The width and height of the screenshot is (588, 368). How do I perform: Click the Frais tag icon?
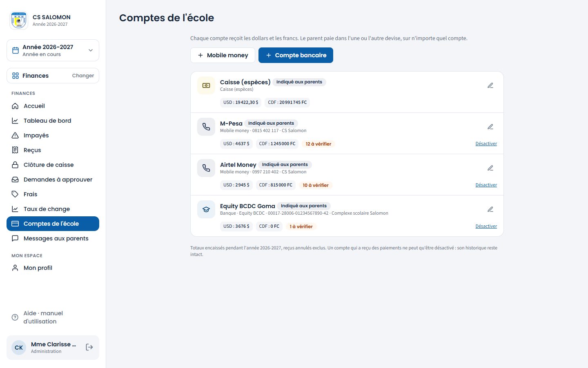click(15, 194)
